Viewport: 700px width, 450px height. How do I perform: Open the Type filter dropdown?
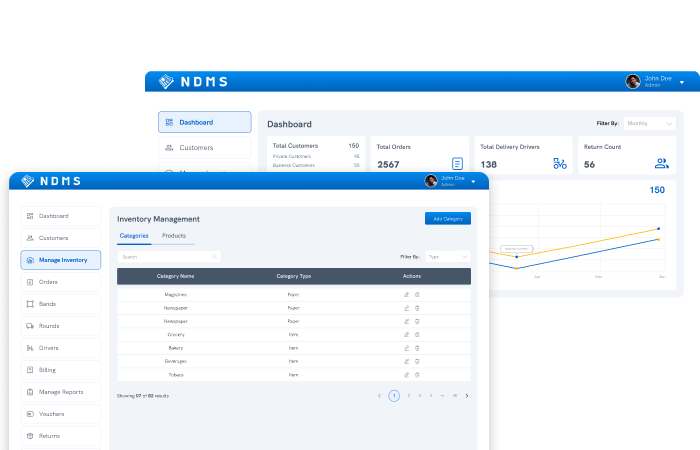pos(448,257)
